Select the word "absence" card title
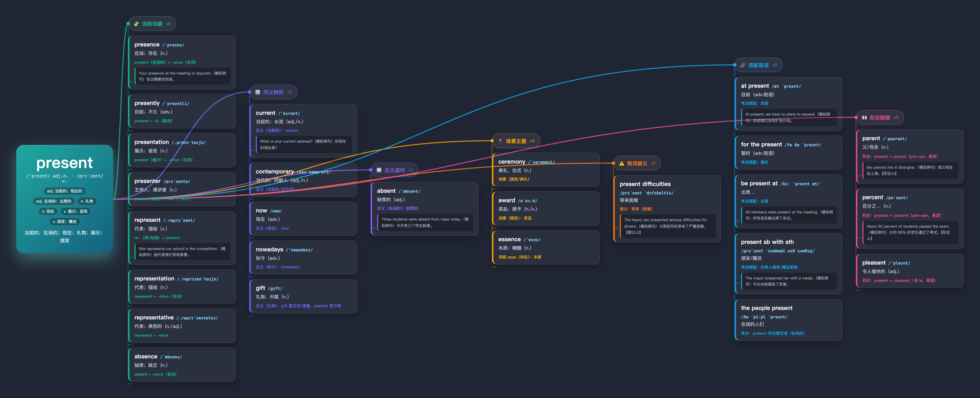Viewport: 980px width, 398px height. click(x=146, y=357)
